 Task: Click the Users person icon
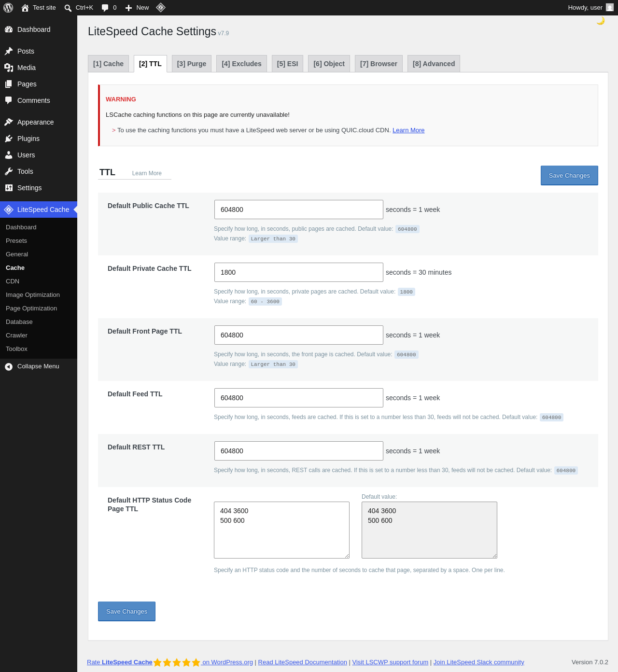[x=9, y=155]
